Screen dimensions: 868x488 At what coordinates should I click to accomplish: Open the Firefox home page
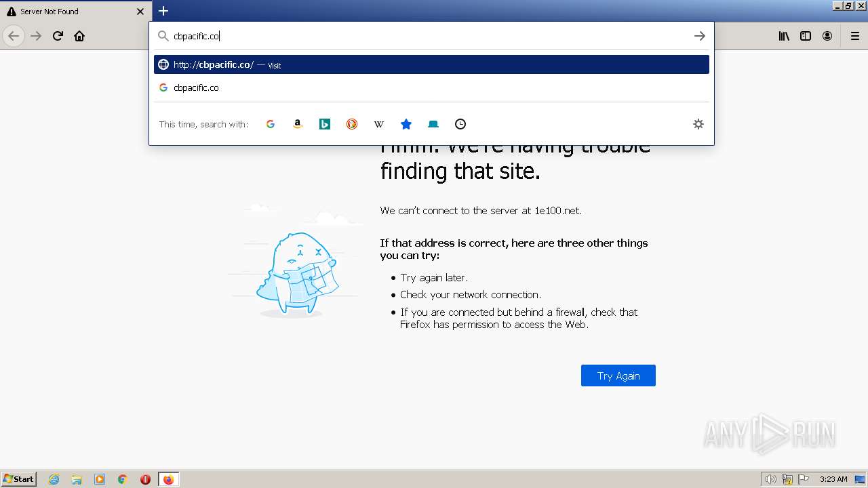[x=79, y=36]
